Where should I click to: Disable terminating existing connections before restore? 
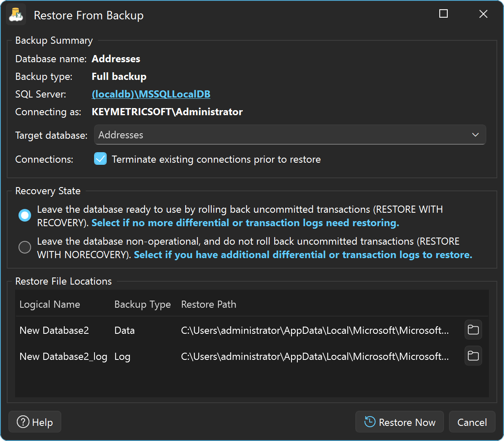click(100, 159)
